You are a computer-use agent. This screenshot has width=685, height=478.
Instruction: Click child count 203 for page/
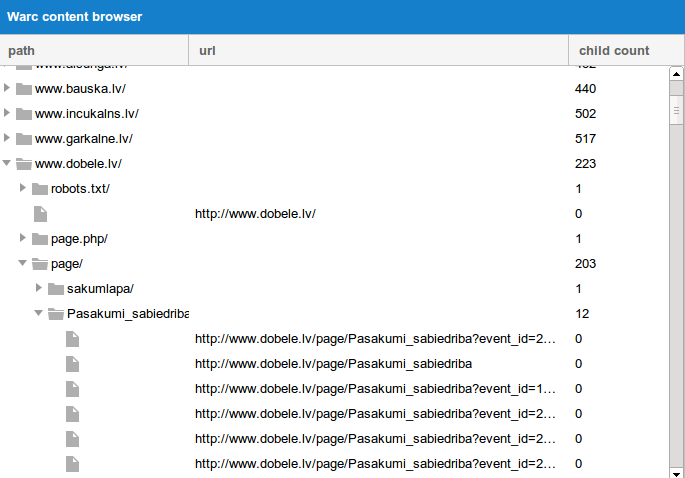(585, 263)
